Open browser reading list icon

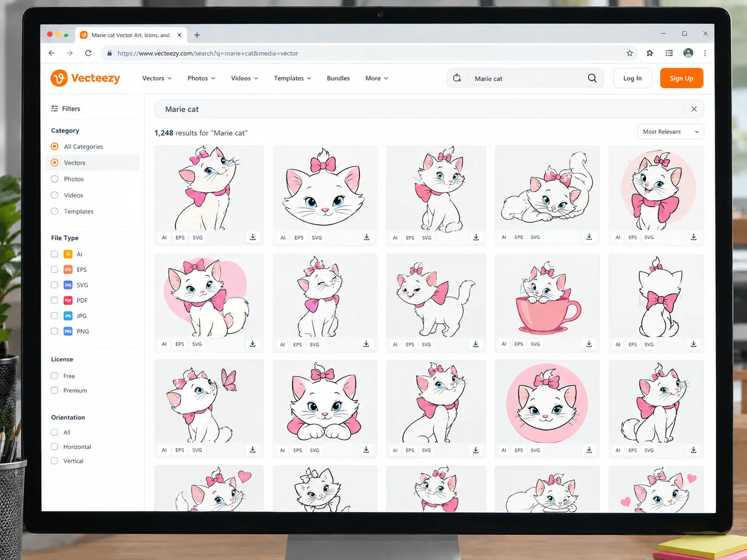pos(669,53)
